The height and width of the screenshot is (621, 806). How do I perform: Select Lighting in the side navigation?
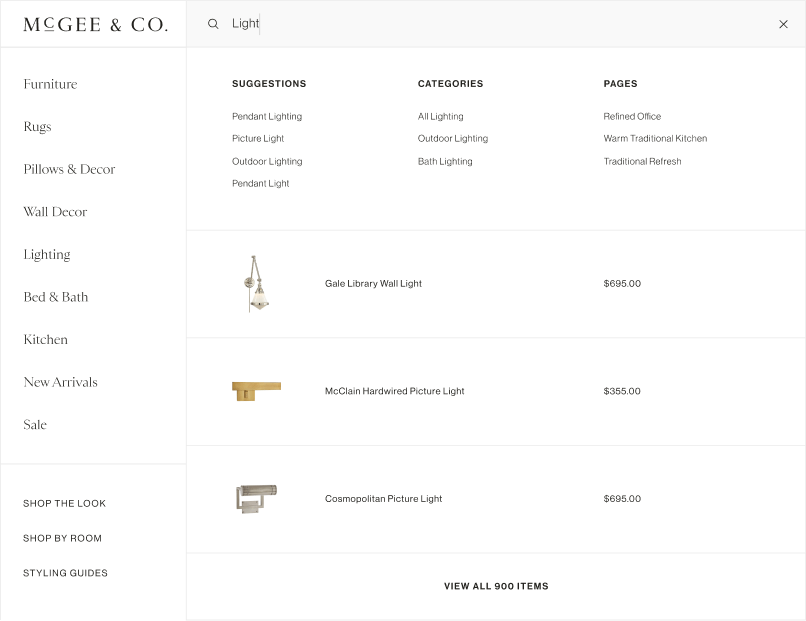pos(47,254)
